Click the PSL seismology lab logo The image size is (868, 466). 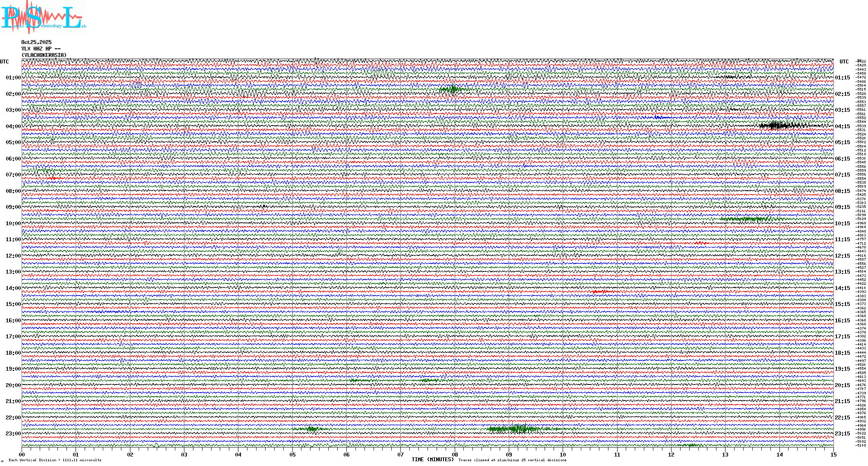tap(43, 17)
